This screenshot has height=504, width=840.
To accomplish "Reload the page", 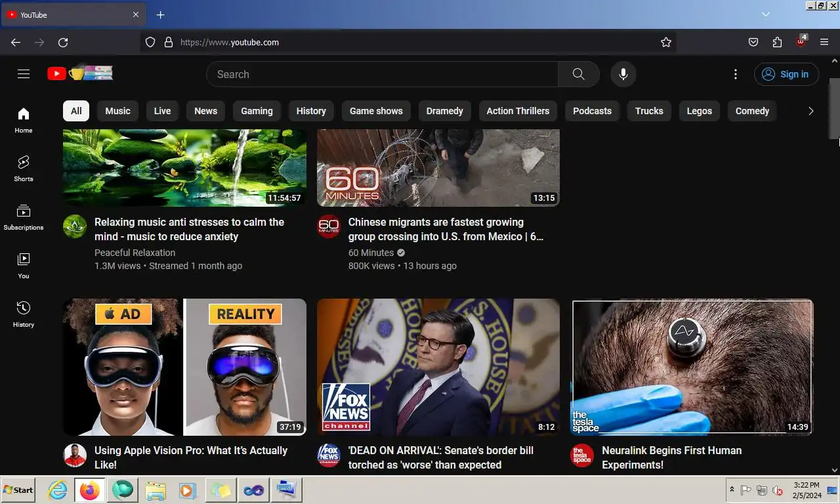I will 63,42.
